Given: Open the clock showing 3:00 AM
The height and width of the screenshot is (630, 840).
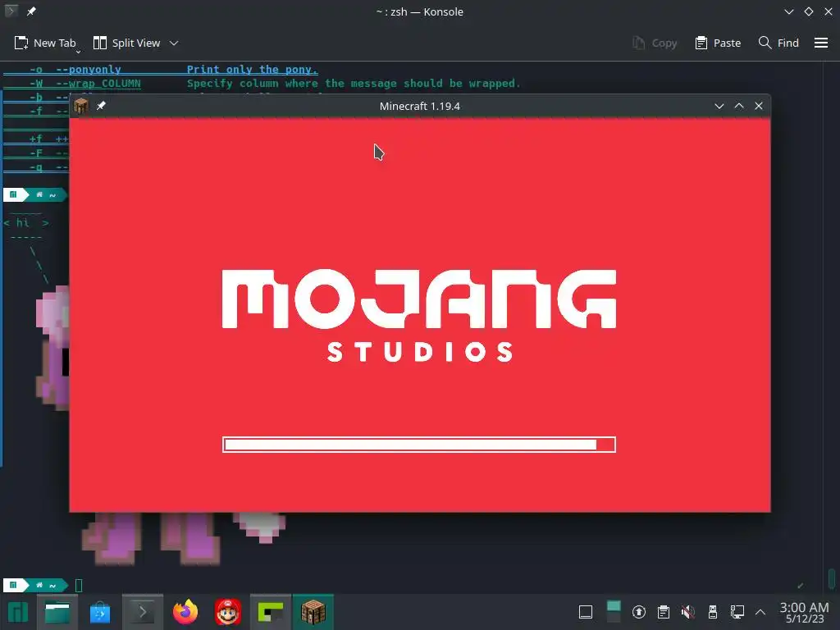Looking at the screenshot, I should pos(804,612).
